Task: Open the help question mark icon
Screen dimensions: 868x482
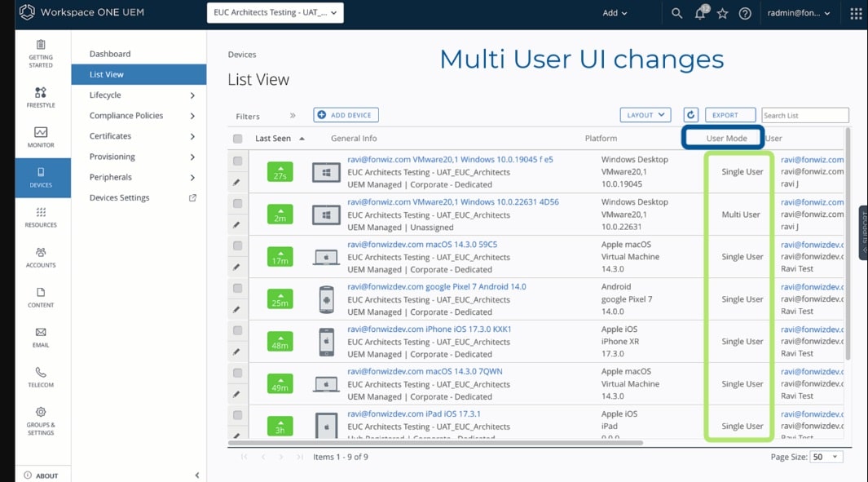Action: tap(745, 13)
